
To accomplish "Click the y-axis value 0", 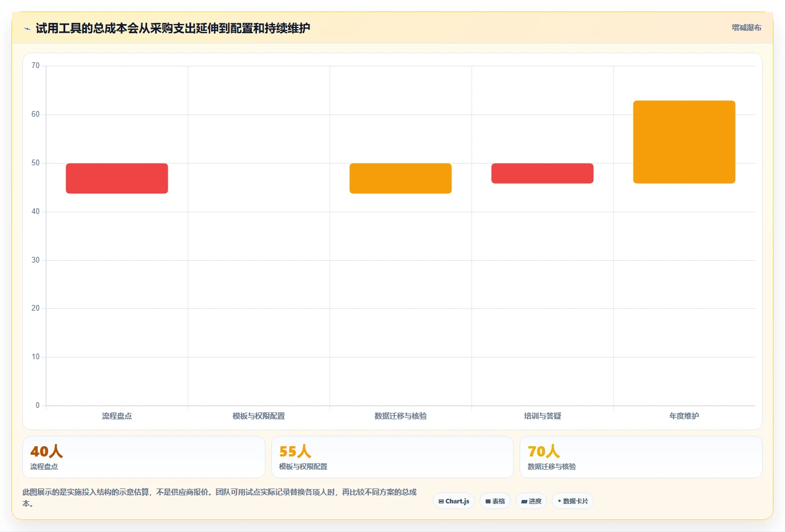I will pyautogui.click(x=38, y=406).
